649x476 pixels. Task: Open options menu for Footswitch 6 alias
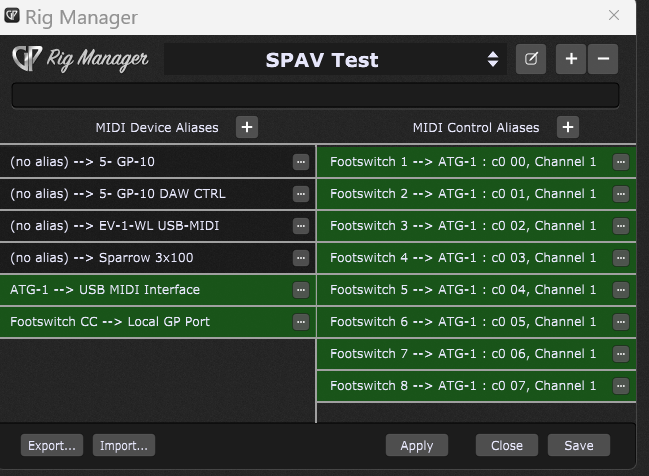[x=621, y=322]
